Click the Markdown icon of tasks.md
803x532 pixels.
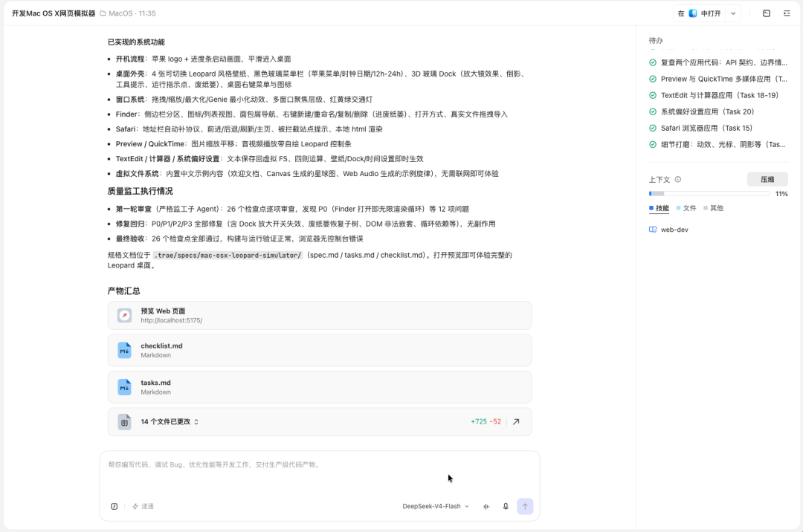[x=124, y=387]
